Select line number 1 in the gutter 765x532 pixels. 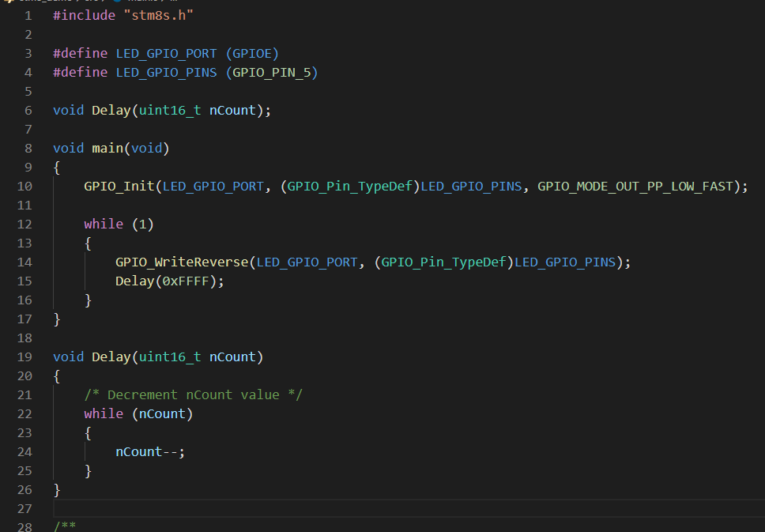point(28,15)
